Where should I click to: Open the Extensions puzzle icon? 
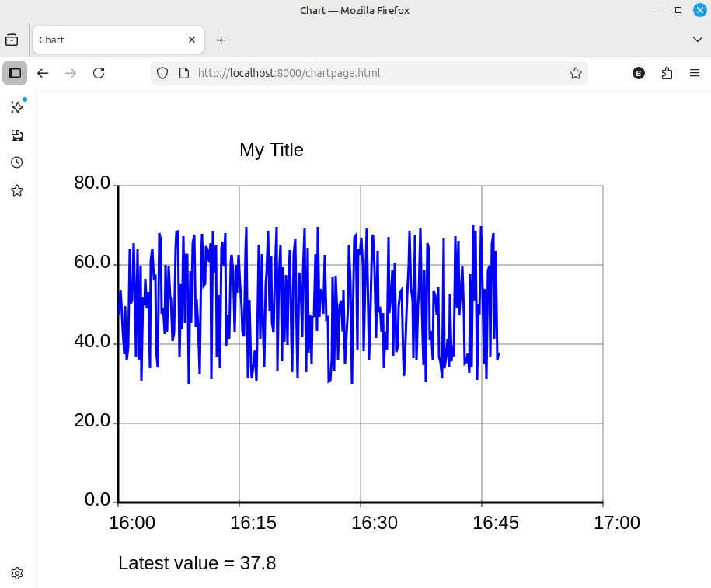point(667,73)
